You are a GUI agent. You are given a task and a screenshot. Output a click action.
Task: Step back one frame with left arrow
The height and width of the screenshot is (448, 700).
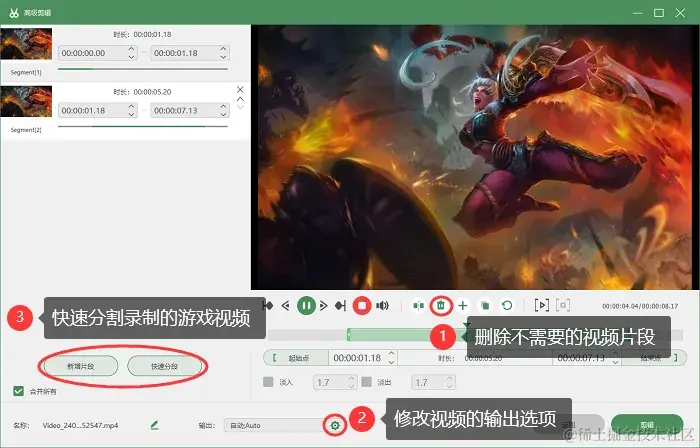point(286,306)
